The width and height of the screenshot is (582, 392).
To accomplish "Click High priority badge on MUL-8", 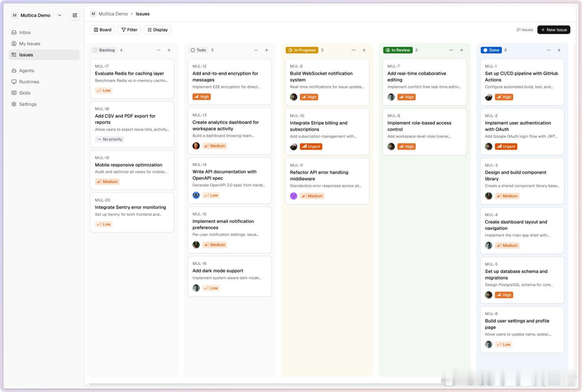I will [407, 147].
